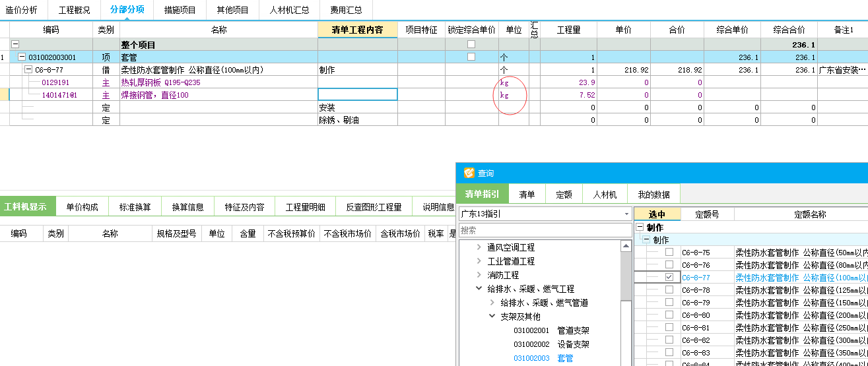Collapse 支架及其他 tree node
The height and width of the screenshot is (366, 868).
click(x=492, y=317)
